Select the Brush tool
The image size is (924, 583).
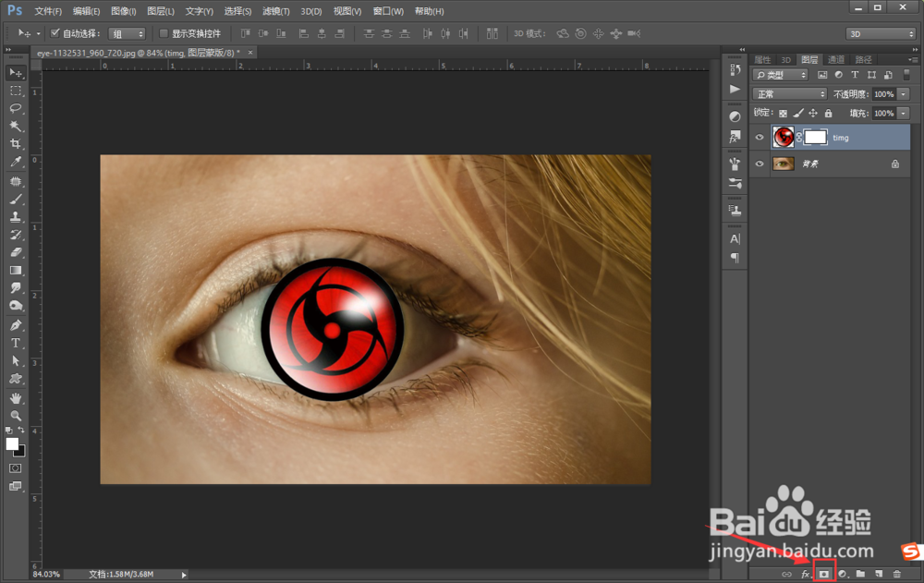pyautogui.click(x=16, y=200)
